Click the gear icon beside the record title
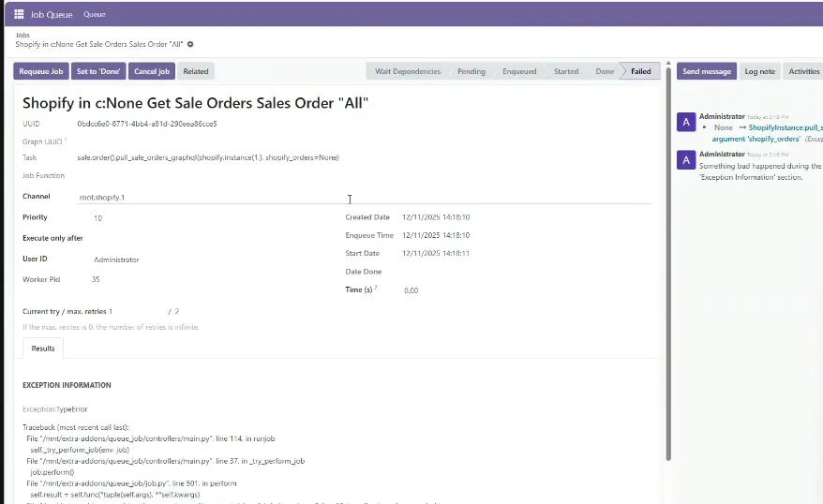 [x=190, y=44]
